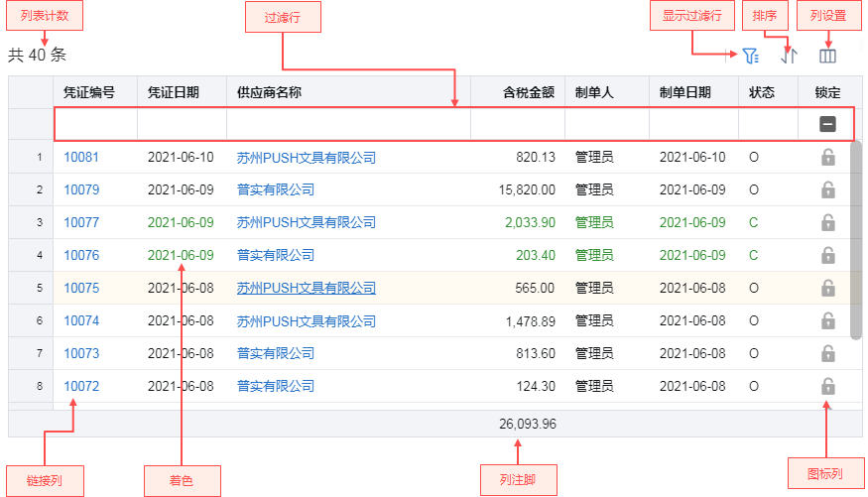Click lock icon for voucher 10081

827,157
